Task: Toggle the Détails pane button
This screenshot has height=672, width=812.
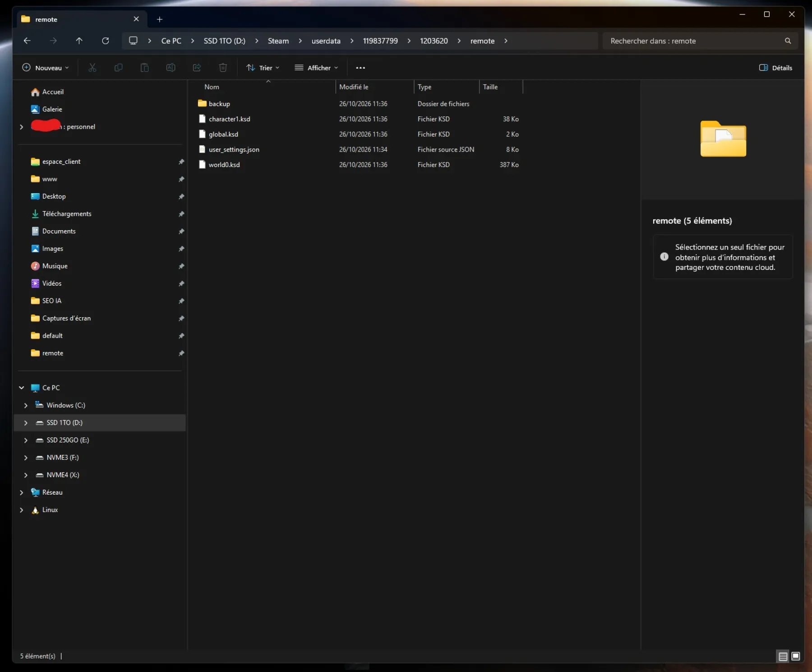Action: (775, 68)
